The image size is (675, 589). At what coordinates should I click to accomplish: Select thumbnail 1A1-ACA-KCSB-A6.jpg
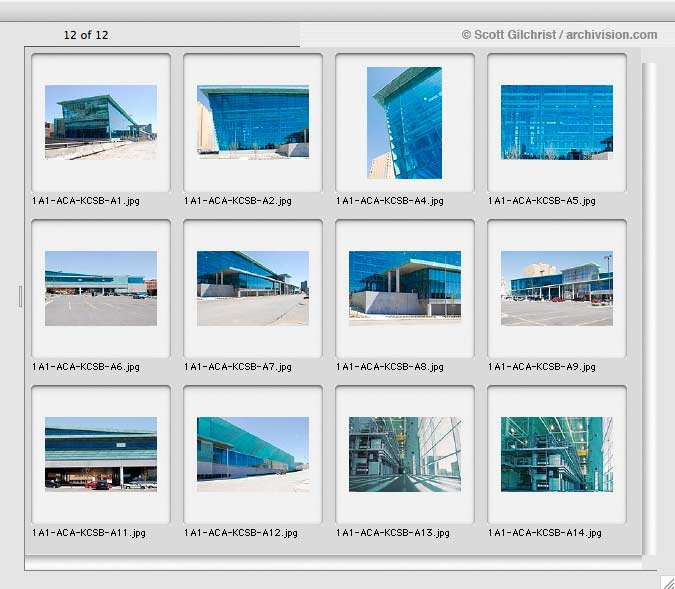point(101,288)
